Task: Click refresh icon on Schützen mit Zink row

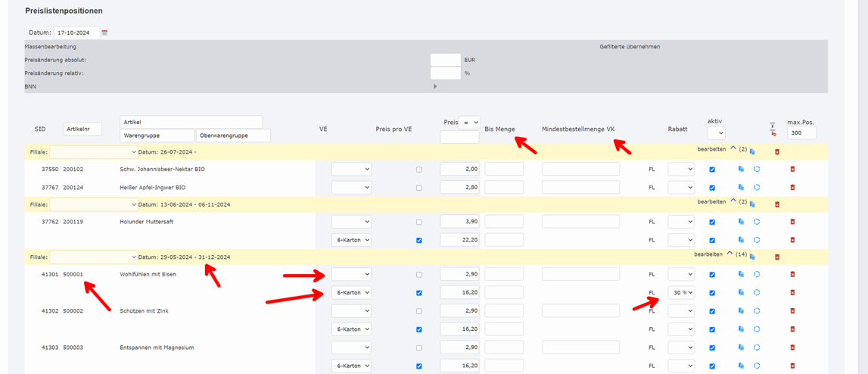Action: point(757,311)
